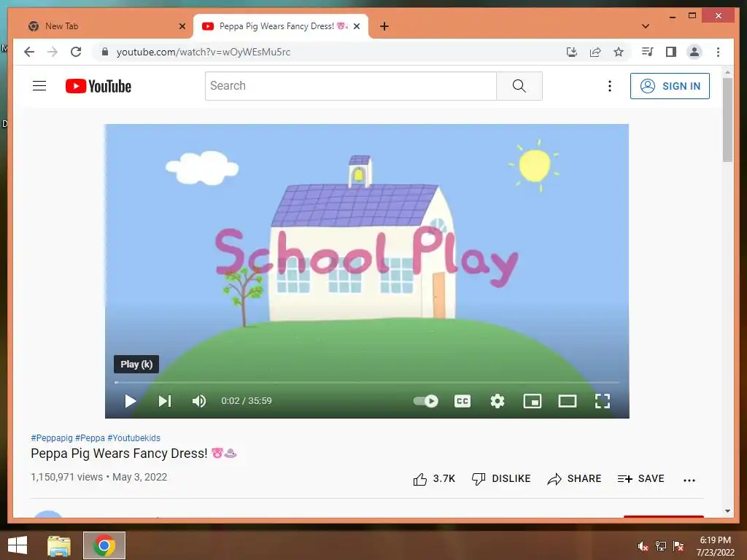Focus the YouTube Search field

click(351, 86)
